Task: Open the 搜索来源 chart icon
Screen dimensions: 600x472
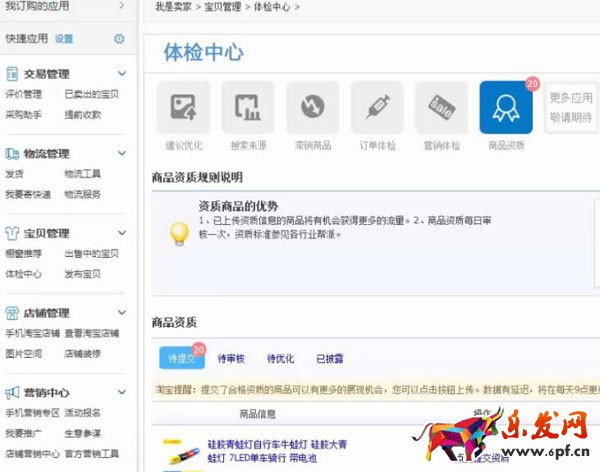Action: tap(248, 108)
